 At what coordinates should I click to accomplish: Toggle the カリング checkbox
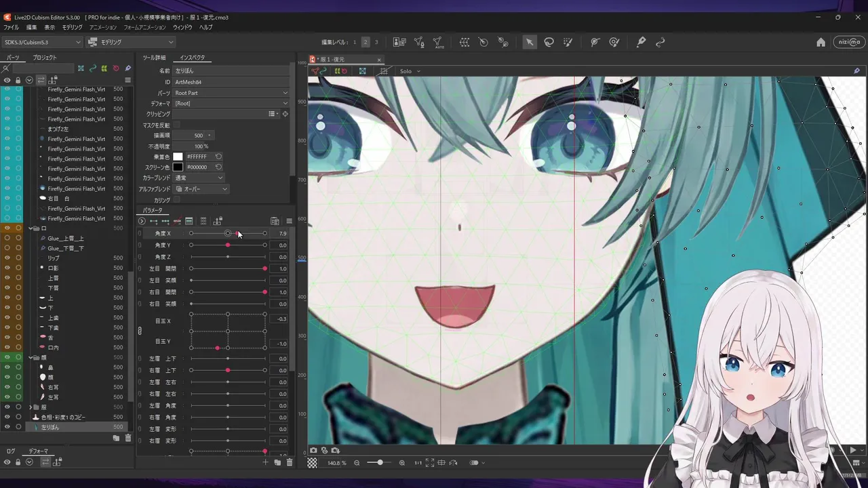point(177,201)
